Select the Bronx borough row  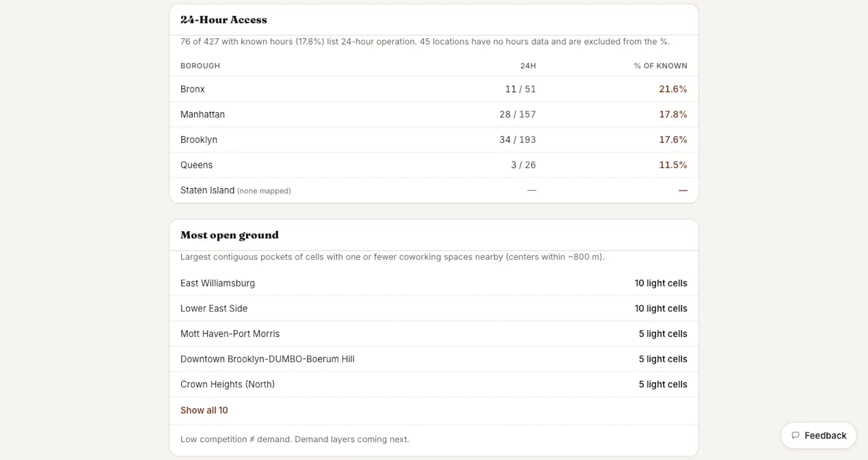(434, 89)
